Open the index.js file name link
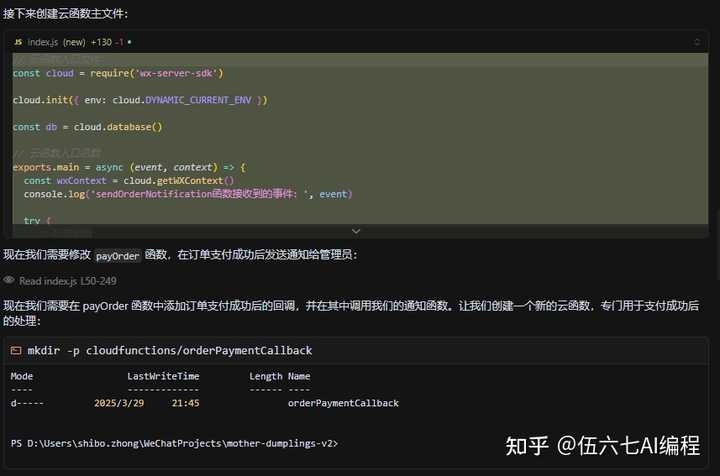Screen dimensions: 720x476 [x=43, y=42]
